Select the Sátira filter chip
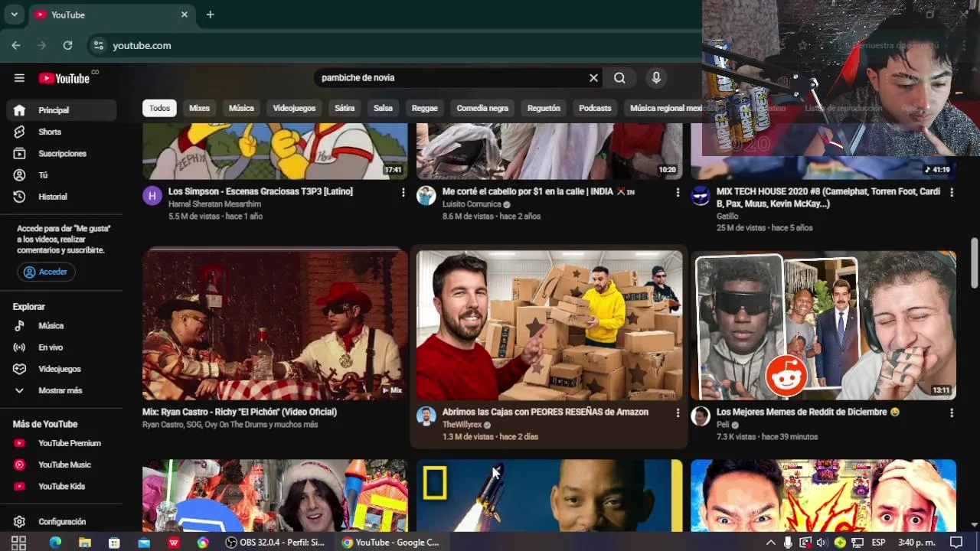Image resolution: width=980 pixels, height=551 pixels. (x=345, y=108)
